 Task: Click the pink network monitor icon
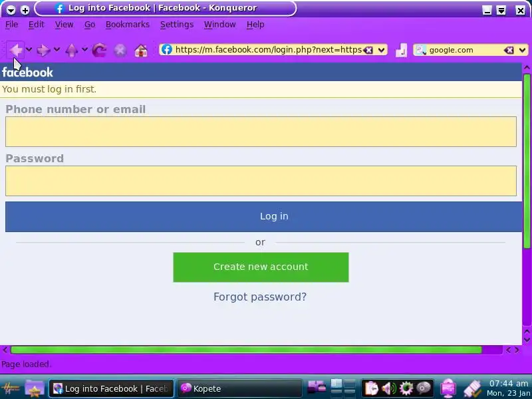pyautogui.click(x=448, y=388)
